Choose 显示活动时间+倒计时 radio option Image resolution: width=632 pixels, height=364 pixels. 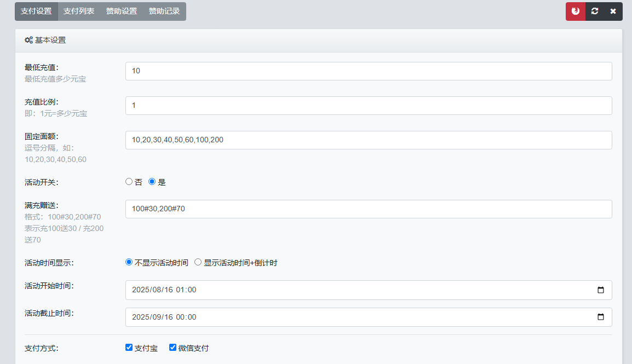pyautogui.click(x=198, y=262)
